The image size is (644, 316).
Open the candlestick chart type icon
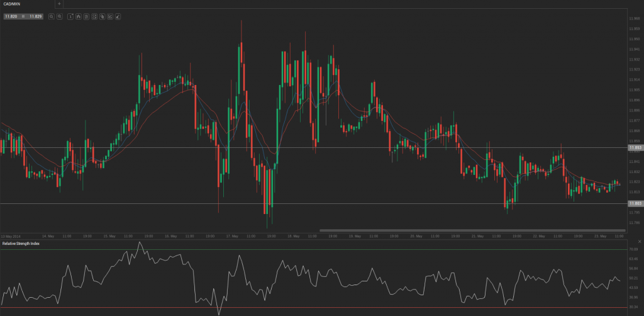[78, 16]
